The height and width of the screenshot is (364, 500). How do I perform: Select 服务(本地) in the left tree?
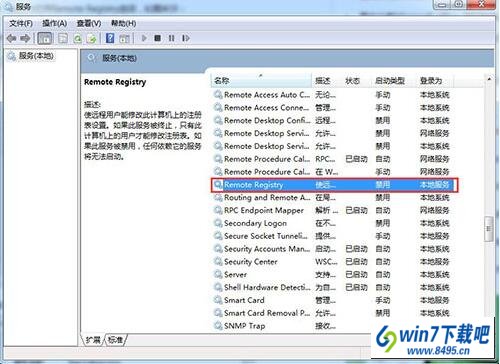tap(36, 56)
